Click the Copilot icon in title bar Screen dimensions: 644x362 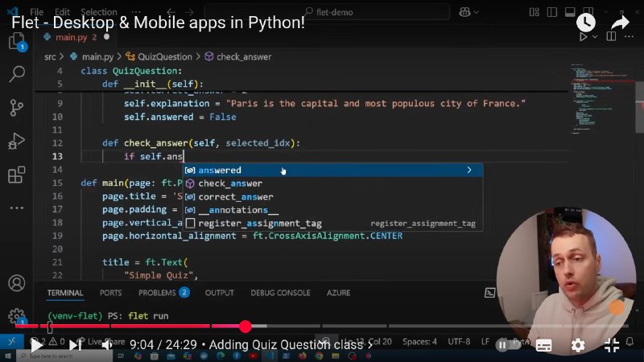pyautogui.click(x=464, y=12)
